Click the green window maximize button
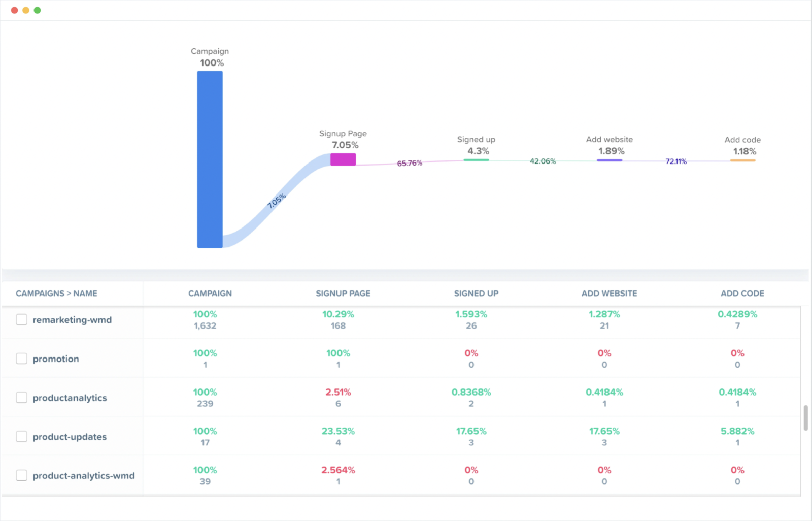 (37, 10)
